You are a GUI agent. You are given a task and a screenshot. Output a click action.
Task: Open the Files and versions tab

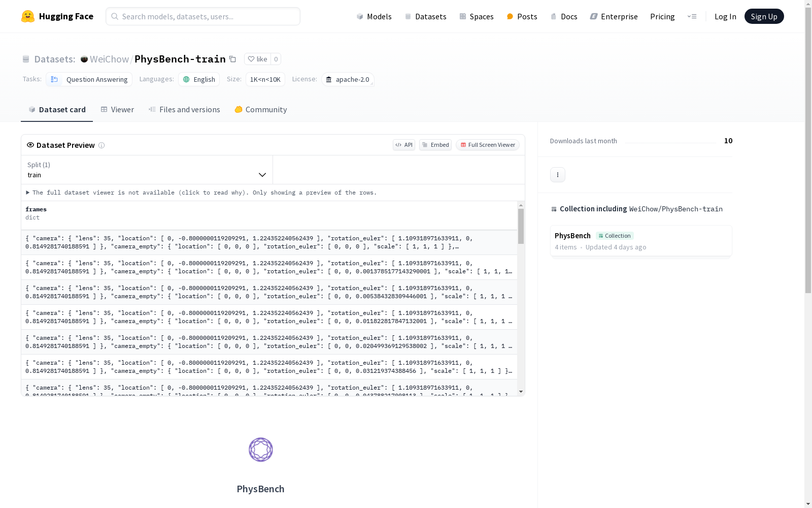point(184,110)
